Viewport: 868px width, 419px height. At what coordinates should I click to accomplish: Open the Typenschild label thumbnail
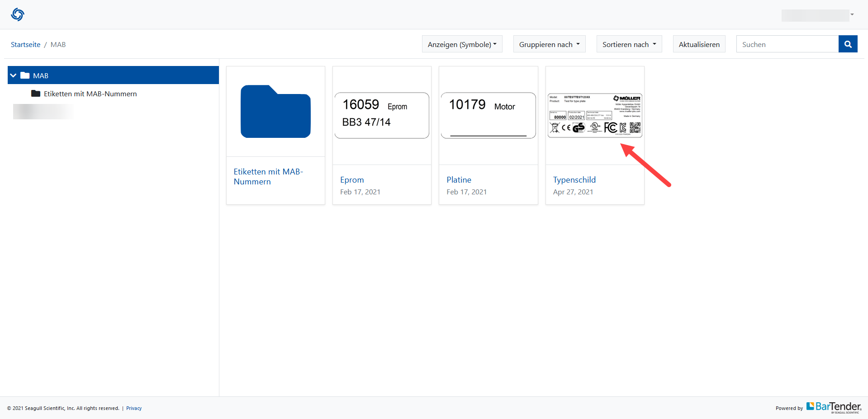click(594, 115)
